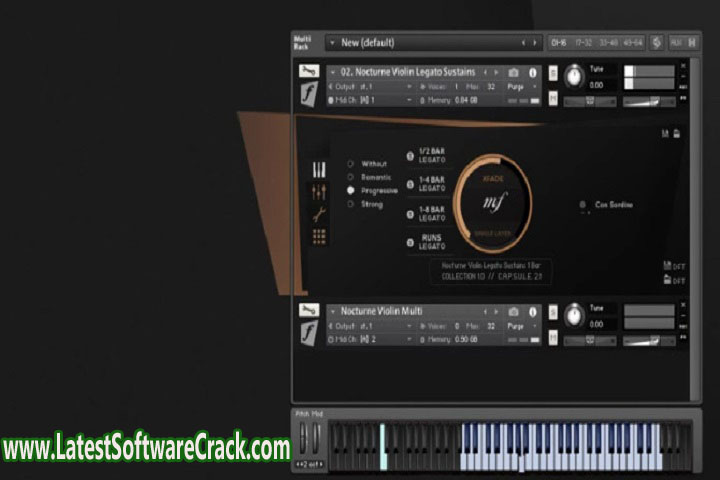Open wrench edit mode for Nocturne Violin Multi
This screenshot has height=480, width=720.
[309, 310]
